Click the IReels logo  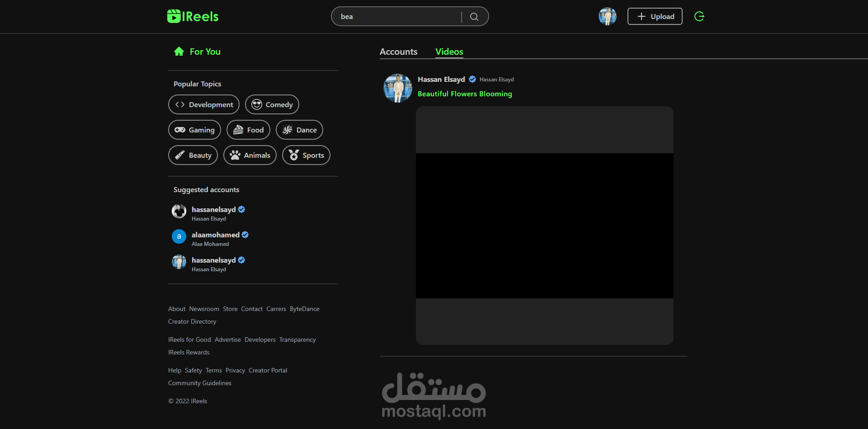(193, 16)
